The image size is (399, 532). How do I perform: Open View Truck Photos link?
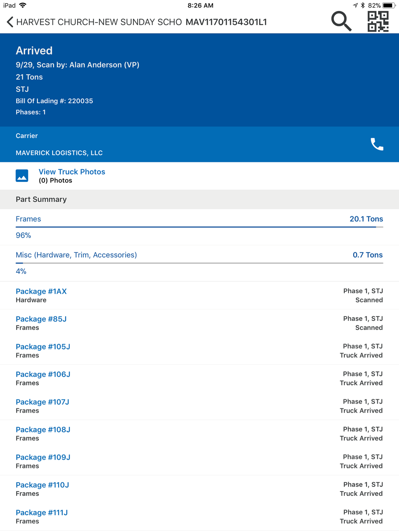click(x=72, y=172)
